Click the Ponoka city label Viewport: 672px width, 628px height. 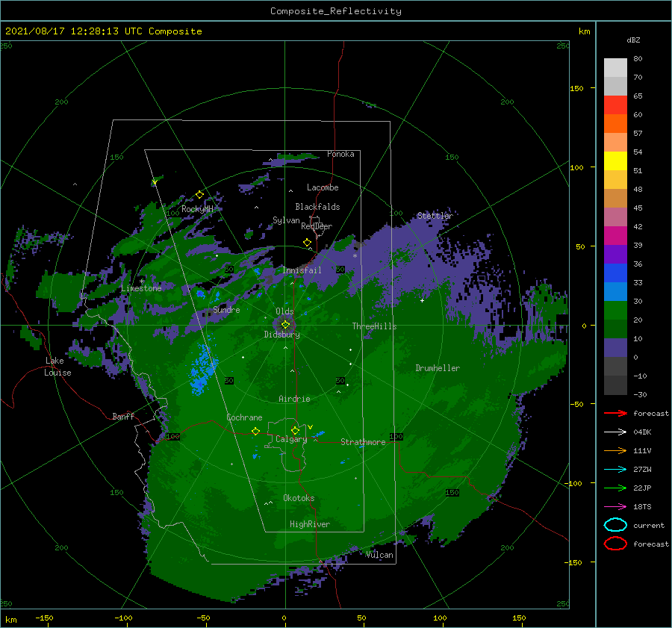(340, 154)
